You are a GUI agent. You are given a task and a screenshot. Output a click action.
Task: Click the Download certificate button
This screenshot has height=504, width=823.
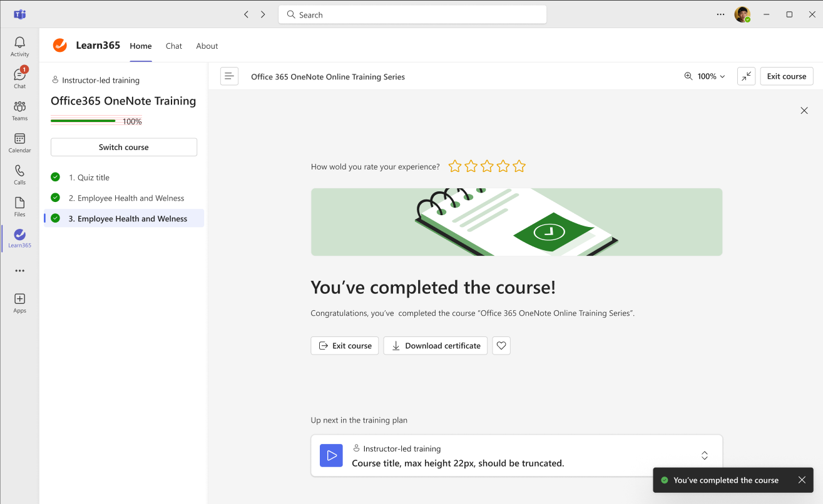coord(436,346)
